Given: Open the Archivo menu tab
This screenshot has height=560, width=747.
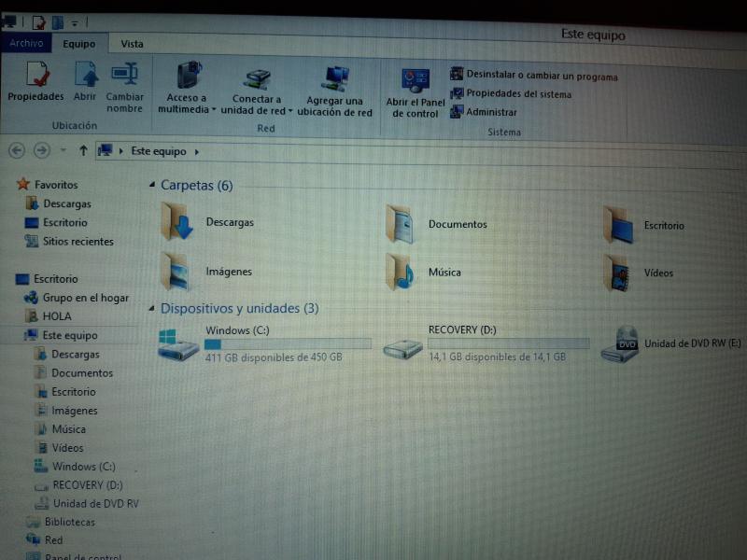Looking at the screenshot, I should pyautogui.click(x=26, y=44).
